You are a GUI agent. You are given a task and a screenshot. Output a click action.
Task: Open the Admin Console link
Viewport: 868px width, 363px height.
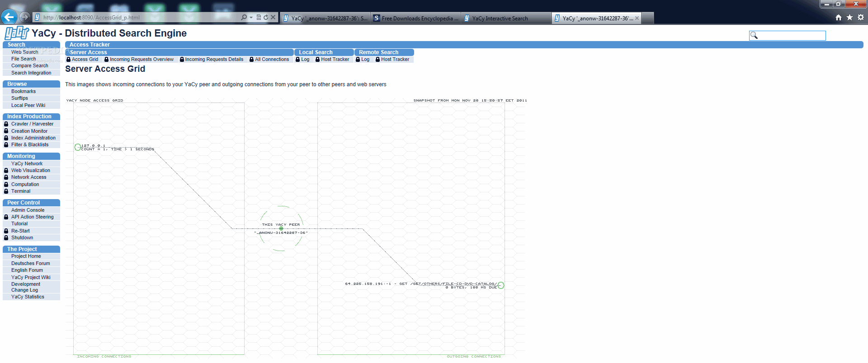(28, 210)
